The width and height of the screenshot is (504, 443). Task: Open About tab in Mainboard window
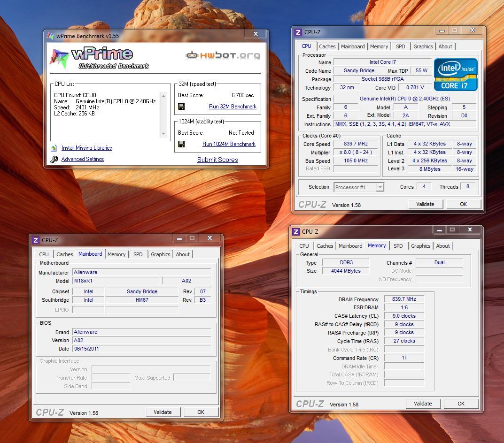point(183,254)
